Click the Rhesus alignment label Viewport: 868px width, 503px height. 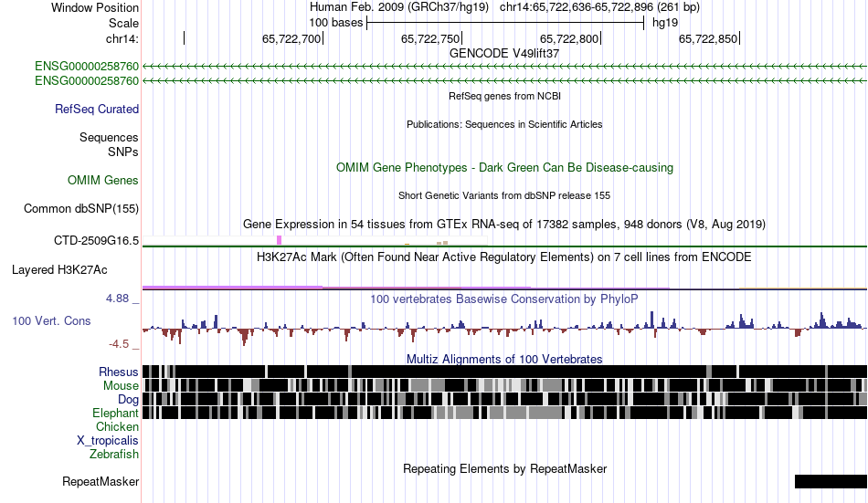119,372
